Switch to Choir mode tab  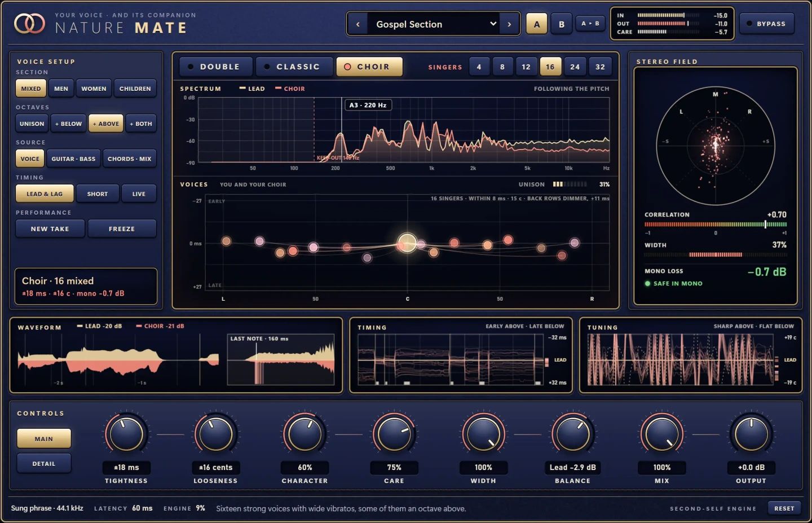[x=369, y=67]
